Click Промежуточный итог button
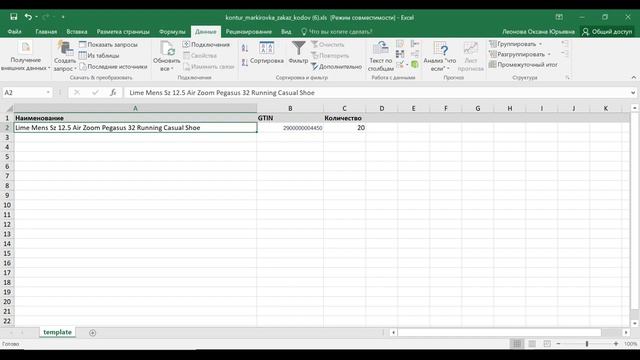Screen dimensions: 640x360 click(x=523, y=64)
